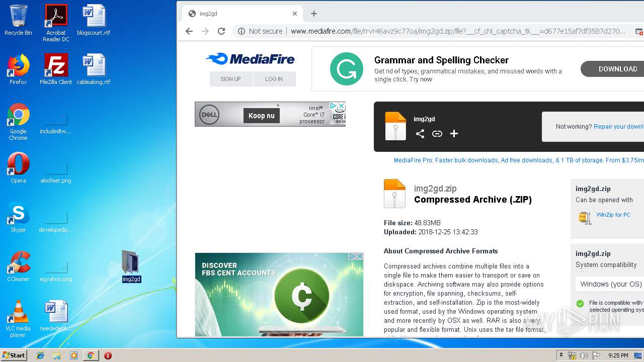Click the address bar URL
The width and height of the screenshot is (644, 362).
pos(458,31)
